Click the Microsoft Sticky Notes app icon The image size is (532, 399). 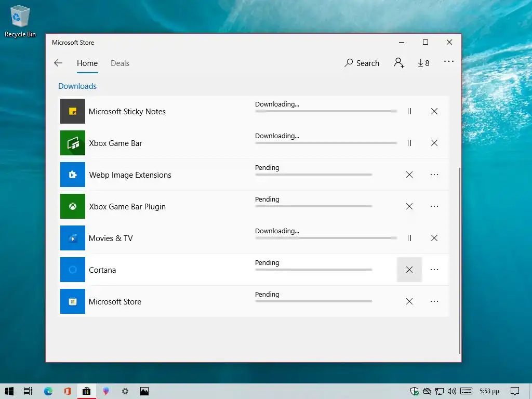pyautogui.click(x=73, y=111)
